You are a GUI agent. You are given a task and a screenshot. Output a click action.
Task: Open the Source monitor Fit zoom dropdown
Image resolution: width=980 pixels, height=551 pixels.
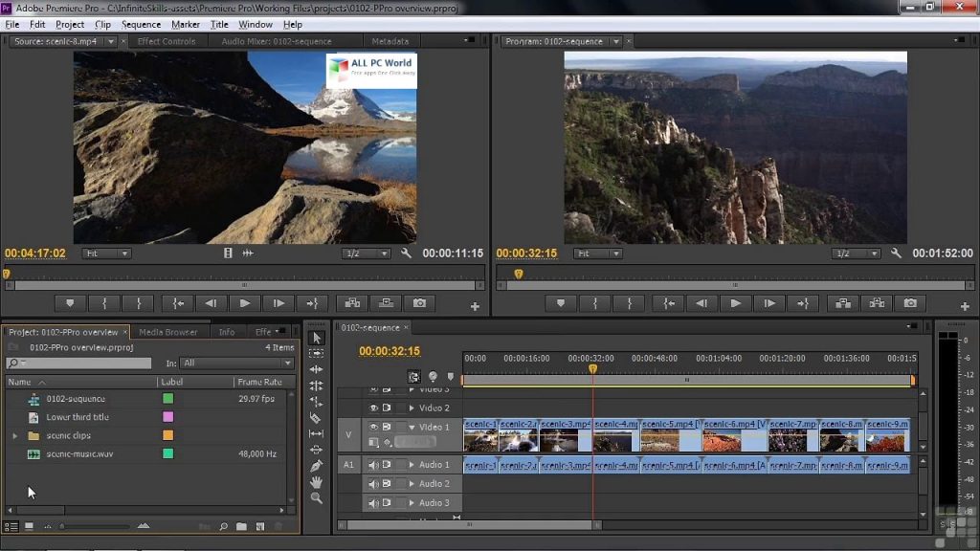pyautogui.click(x=107, y=253)
